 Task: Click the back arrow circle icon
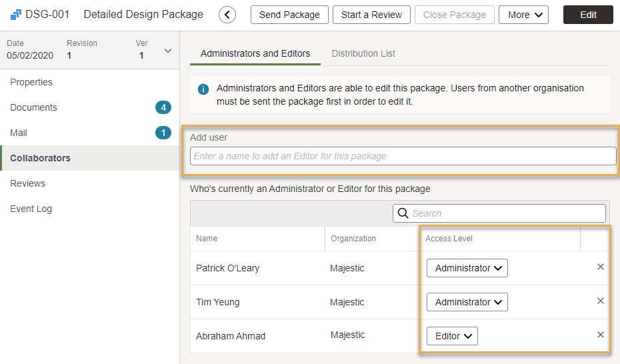(227, 15)
